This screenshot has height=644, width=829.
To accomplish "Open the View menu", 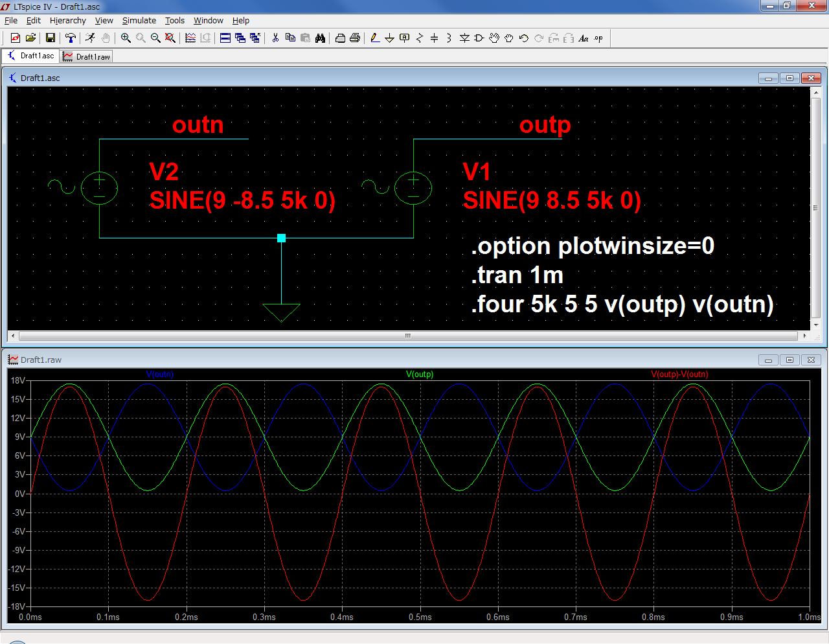I will (x=104, y=20).
